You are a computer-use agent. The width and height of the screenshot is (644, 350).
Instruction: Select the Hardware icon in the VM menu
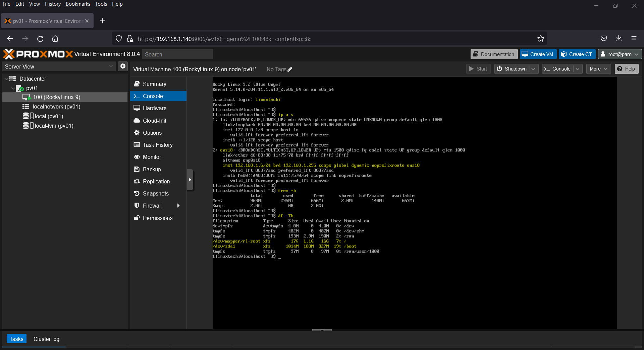137,108
